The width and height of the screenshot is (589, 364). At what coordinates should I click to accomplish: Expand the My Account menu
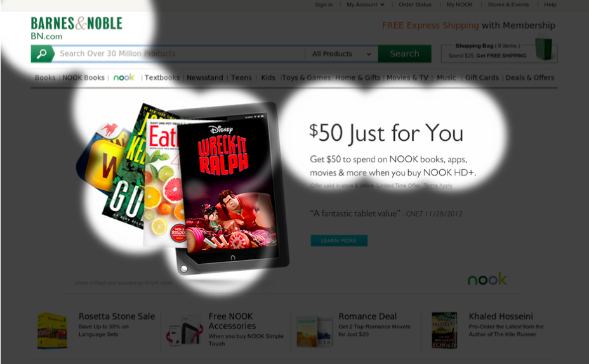click(365, 4)
